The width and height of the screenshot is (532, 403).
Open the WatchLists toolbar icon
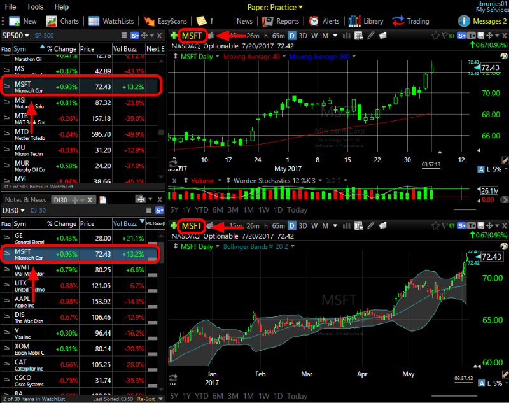pyautogui.click(x=94, y=21)
